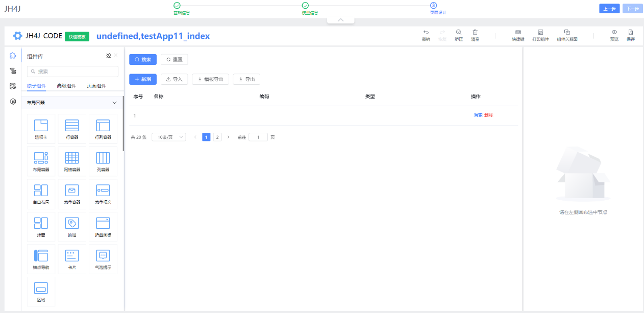Click the 名称 column header
This screenshot has height=313, width=644.
tap(159, 97)
